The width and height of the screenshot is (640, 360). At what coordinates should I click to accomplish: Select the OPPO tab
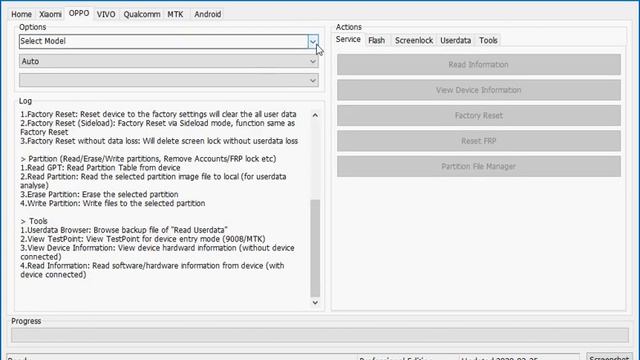(79, 13)
